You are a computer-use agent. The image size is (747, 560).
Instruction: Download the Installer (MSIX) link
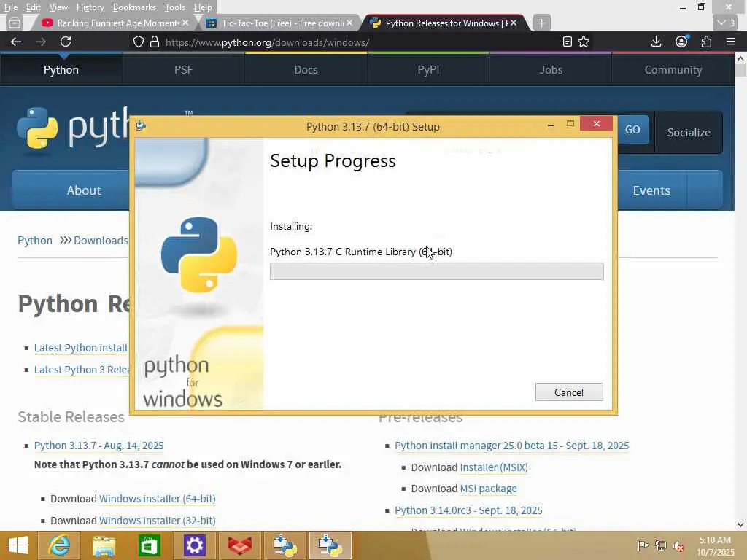(494, 467)
